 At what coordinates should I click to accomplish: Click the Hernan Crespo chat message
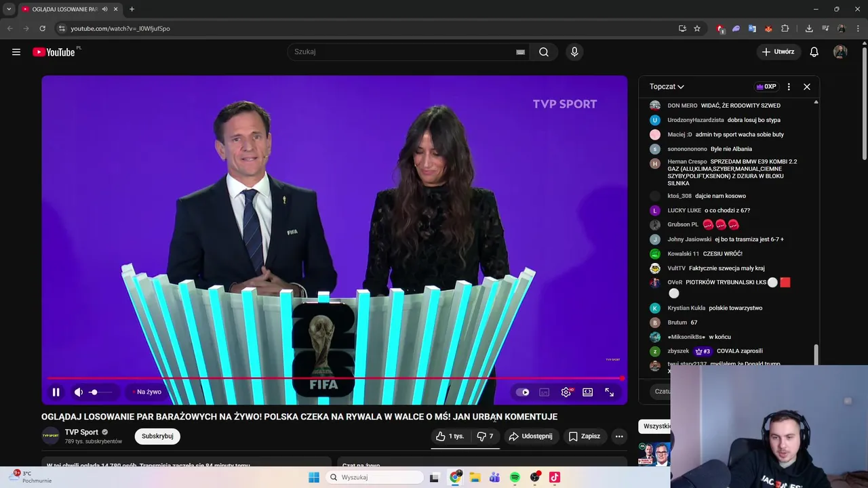(732, 172)
